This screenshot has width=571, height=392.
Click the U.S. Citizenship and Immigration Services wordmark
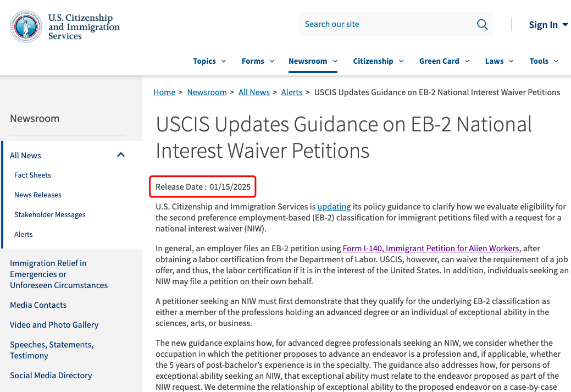pyautogui.click(x=84, y=27)
